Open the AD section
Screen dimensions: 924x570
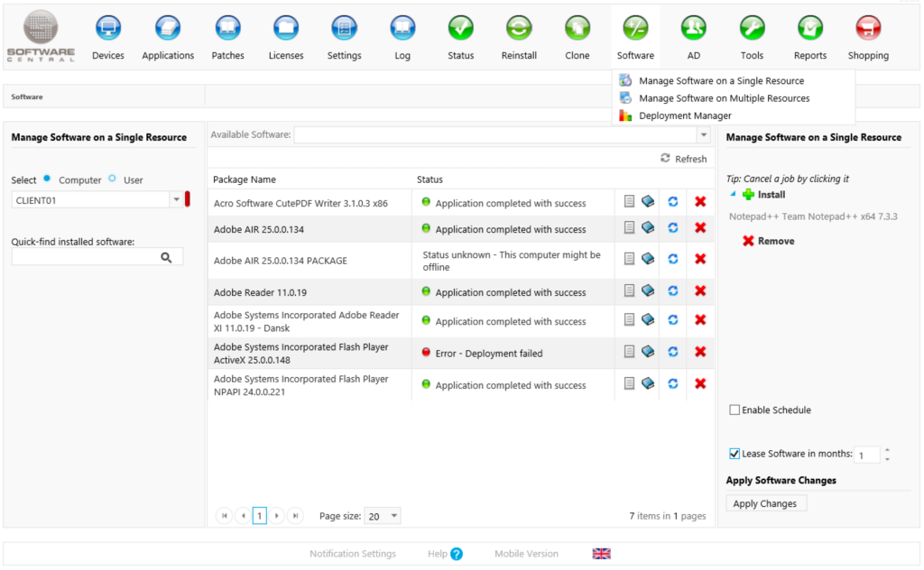694,38
